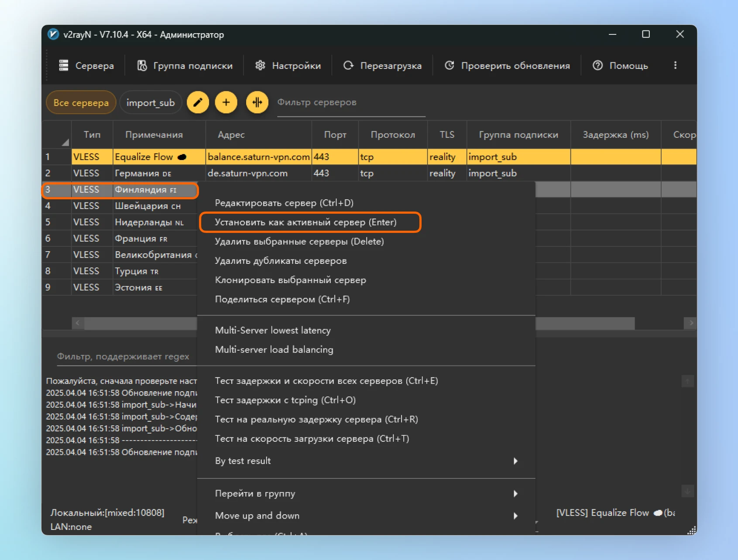
Task: Open the Группа подписки toolbar menu
Action: tap(185, 66)
